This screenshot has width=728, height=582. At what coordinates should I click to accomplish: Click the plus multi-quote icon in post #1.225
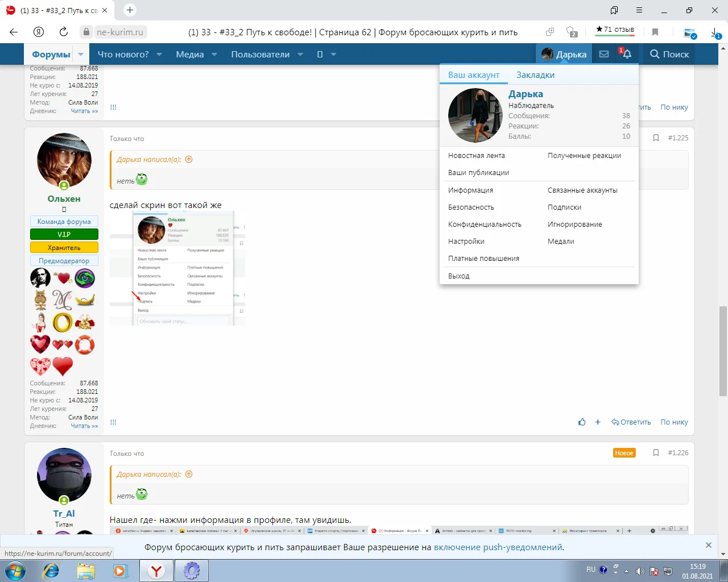click(598, 422)
